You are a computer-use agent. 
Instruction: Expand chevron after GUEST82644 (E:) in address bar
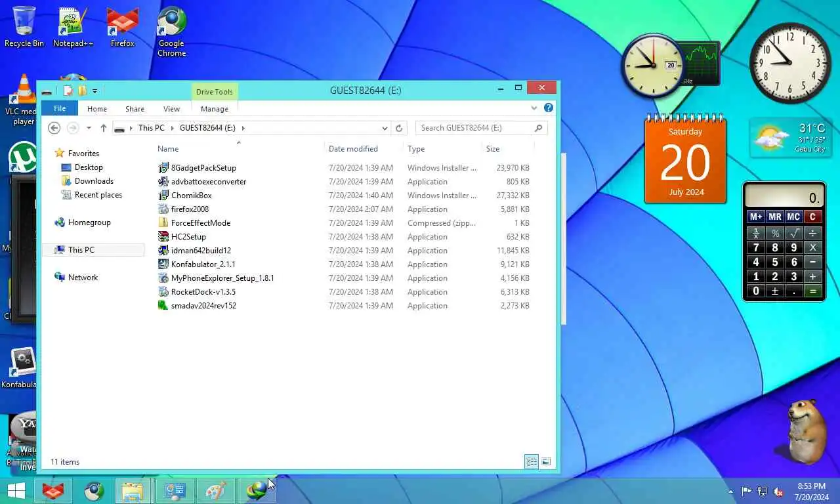[243, 128]
